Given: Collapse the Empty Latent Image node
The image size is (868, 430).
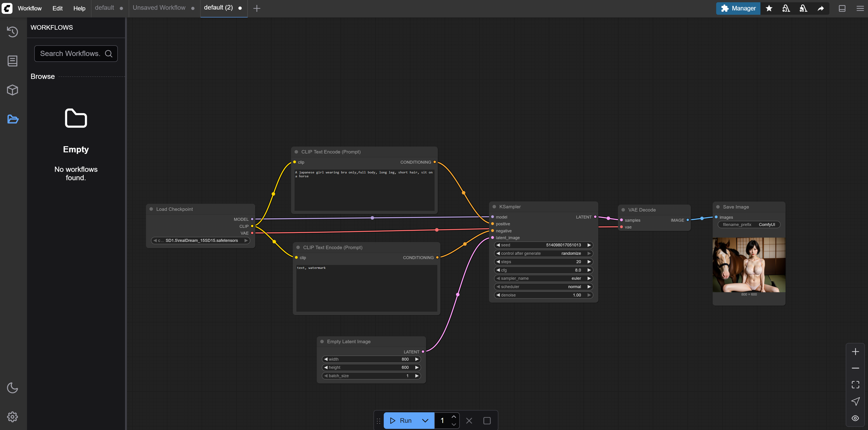Looking at the screenshot, I should tap(322, 342).
